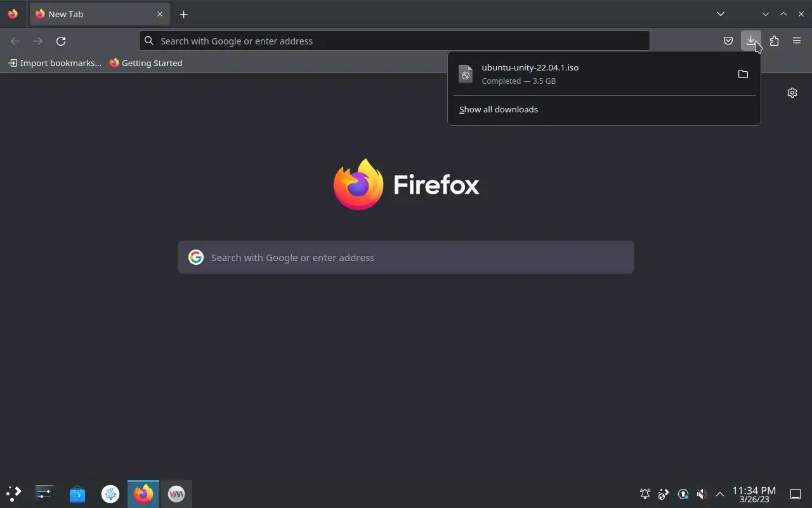Screen dimensions: 812x508
Task: Close the New Tab tab
Action: click(160, 14)
